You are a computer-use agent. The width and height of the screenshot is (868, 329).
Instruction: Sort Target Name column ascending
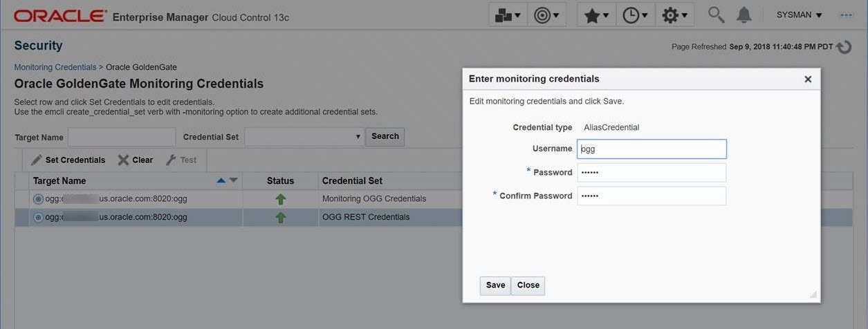221,180
